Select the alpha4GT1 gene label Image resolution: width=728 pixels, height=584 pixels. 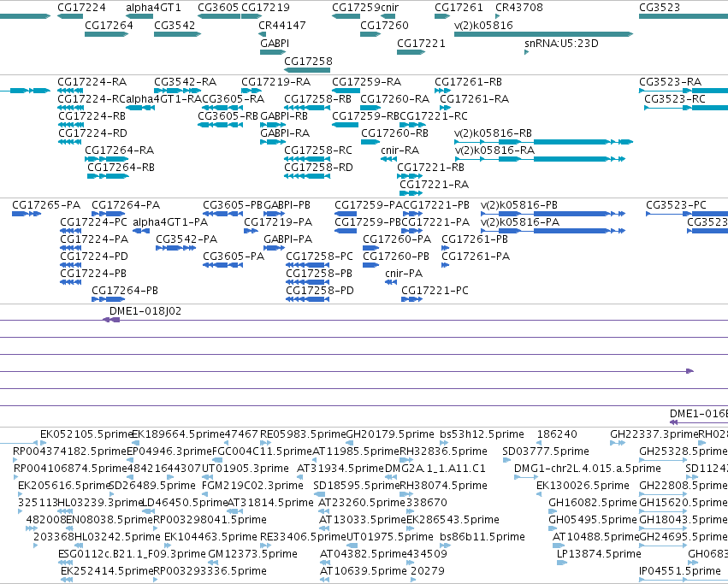tap(153, 8)
